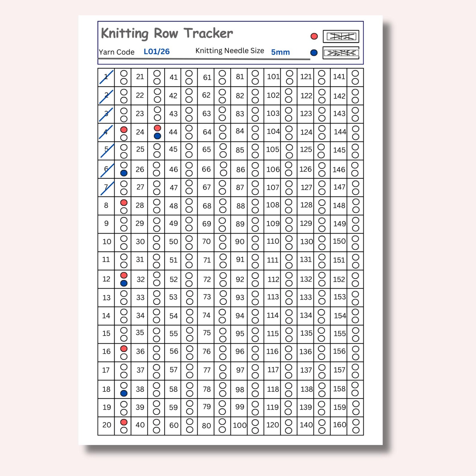Click row number 75
Viewport: 476px width, 476px height.
point(207,333)
